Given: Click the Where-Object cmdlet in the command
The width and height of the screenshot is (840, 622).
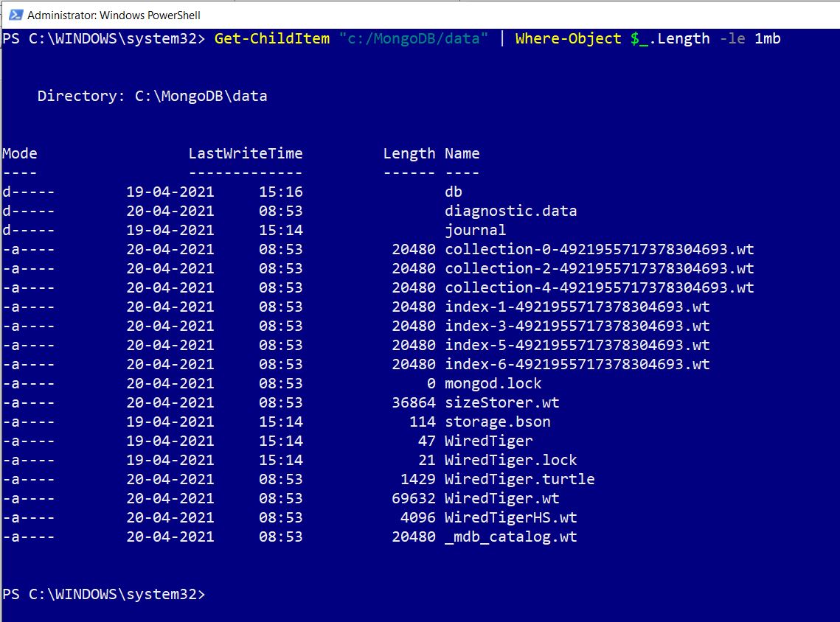Looking at the screenshot, I should [x=568, y=38].
